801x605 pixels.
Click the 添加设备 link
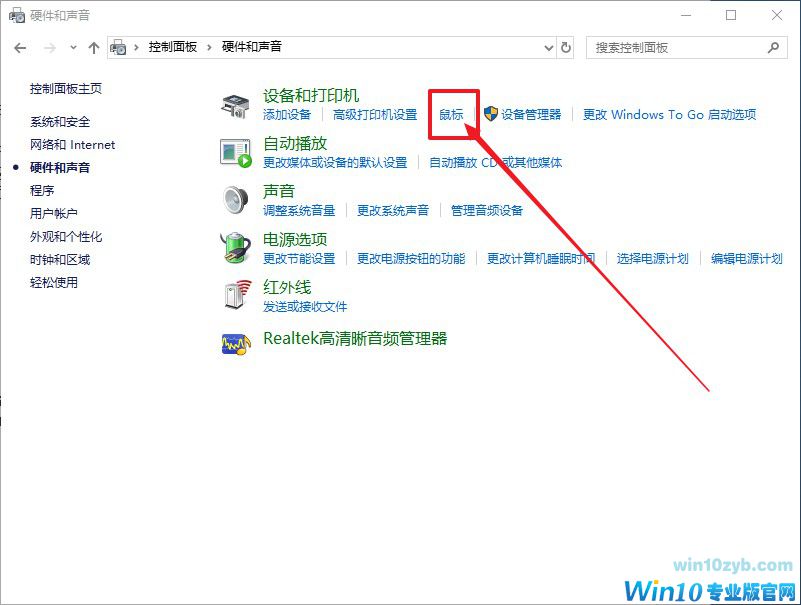pyautogui.click(x=287, y=114)
